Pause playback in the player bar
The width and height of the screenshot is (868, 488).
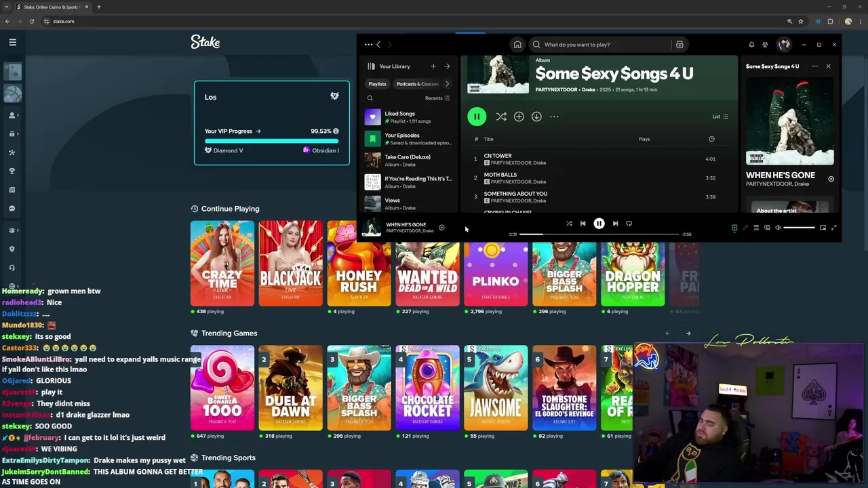pyautogui.click(x=599, y=224)
